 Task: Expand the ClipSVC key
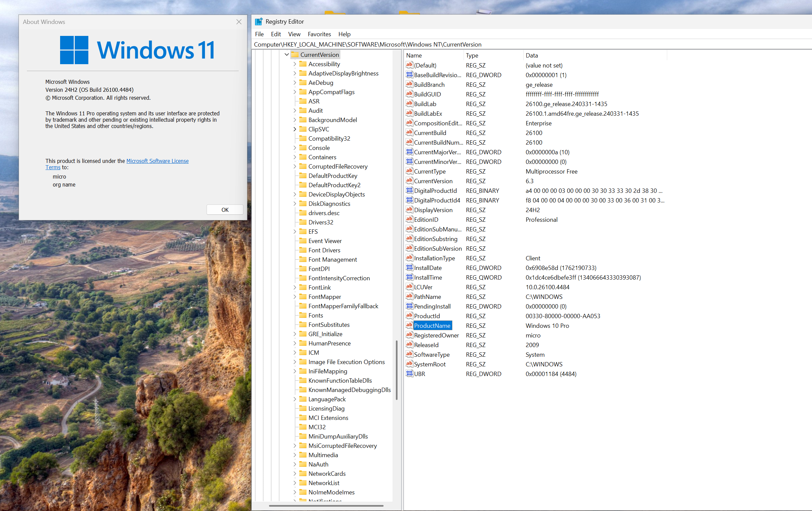295,129
